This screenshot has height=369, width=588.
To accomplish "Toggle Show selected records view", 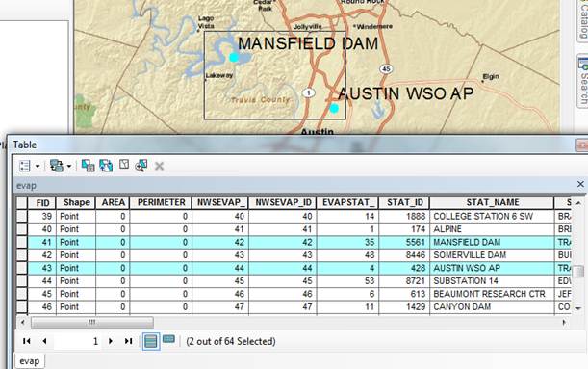I will [x=168, y=339].
